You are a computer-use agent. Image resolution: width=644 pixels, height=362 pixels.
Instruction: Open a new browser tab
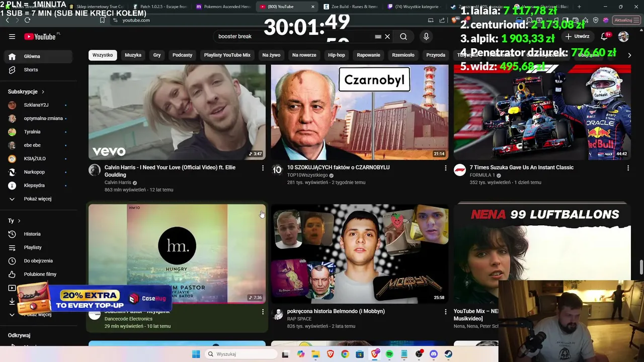[x=579, y=7]
